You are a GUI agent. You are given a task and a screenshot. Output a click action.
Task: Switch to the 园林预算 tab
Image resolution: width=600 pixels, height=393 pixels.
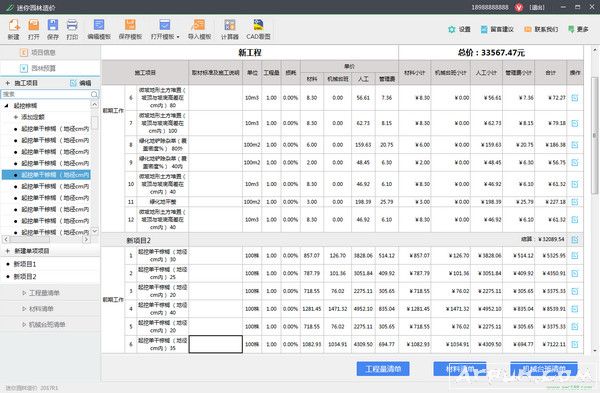(50, 68)
